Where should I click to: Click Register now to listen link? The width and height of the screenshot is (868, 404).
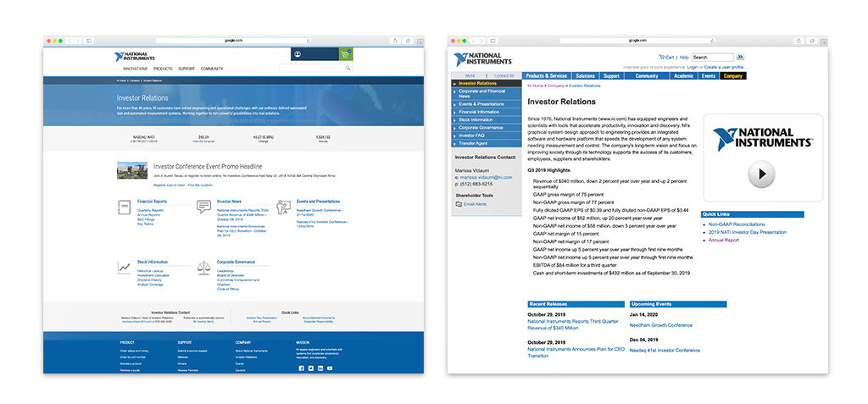pyautogui.click(x=170, y=185)
